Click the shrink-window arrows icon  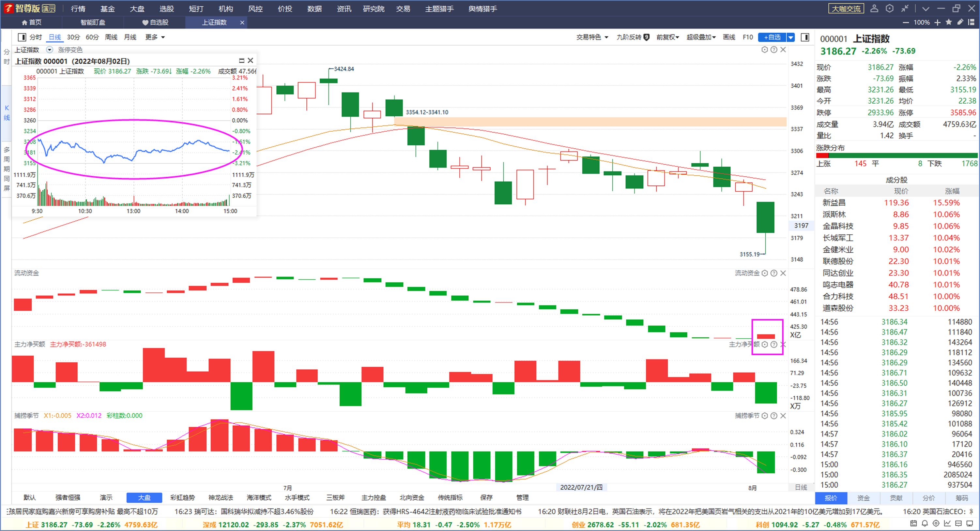point(905,8)
